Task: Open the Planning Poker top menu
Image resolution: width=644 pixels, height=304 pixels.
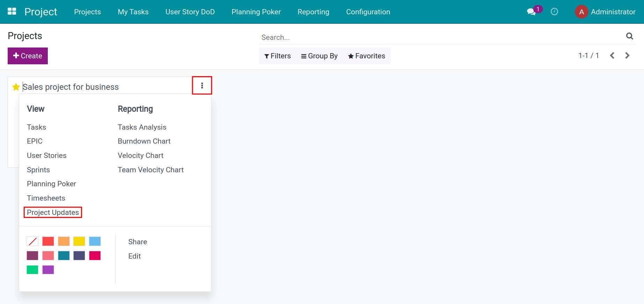Action: (256, 12)
